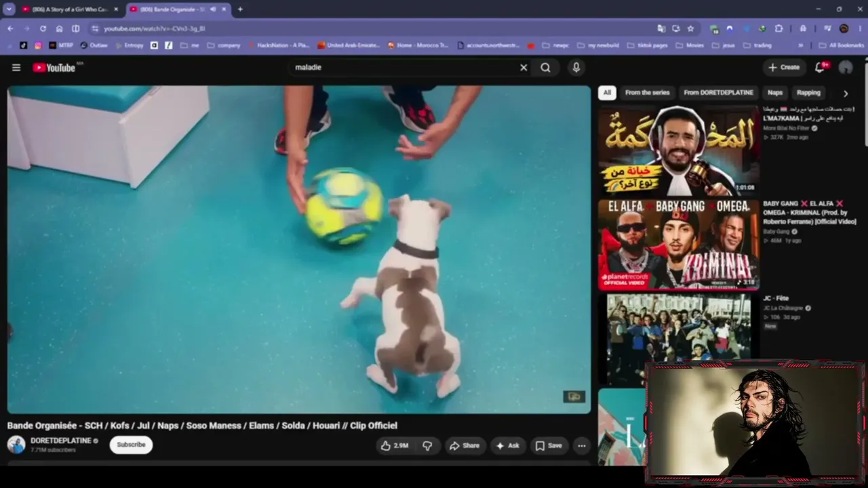Bookmark this page with the star
The width and height of the screenshot is (868, 488).
690,28
